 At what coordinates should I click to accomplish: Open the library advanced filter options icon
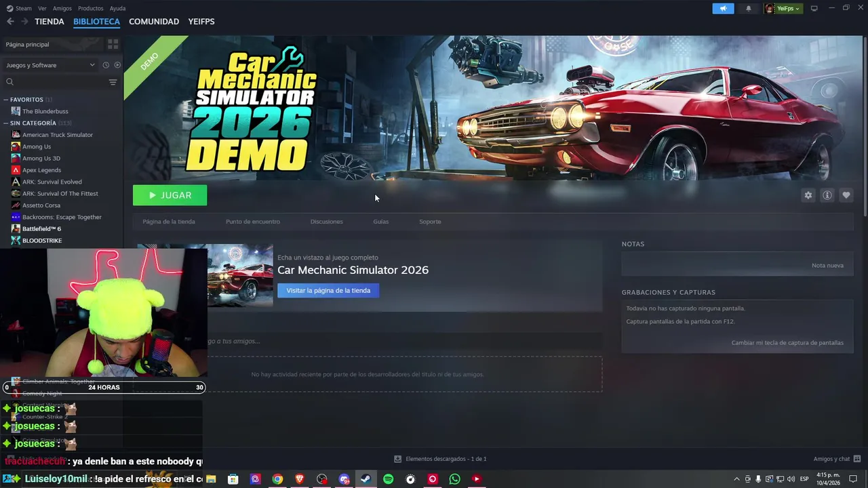[x=113, y=82]
